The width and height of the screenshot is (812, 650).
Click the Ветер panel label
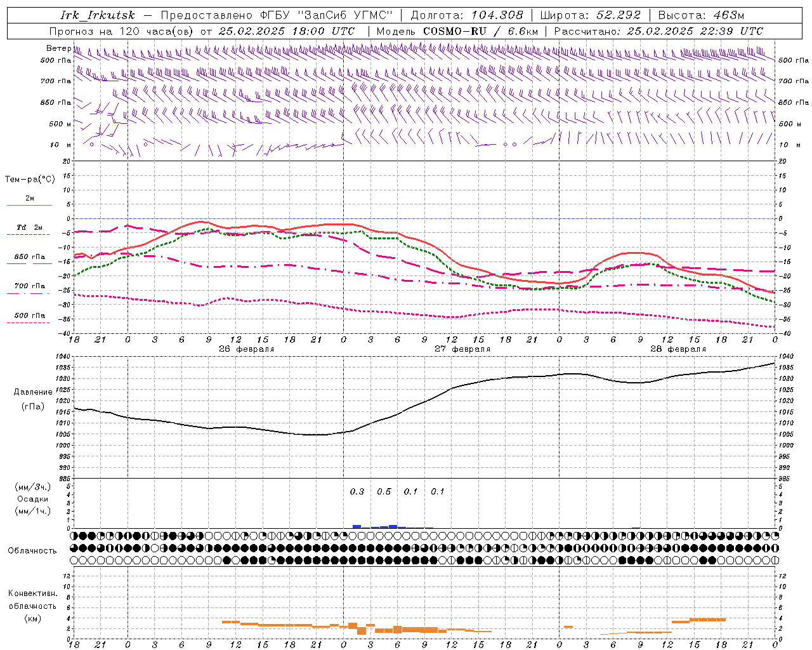pyautogui.click(x=59, y=48)
